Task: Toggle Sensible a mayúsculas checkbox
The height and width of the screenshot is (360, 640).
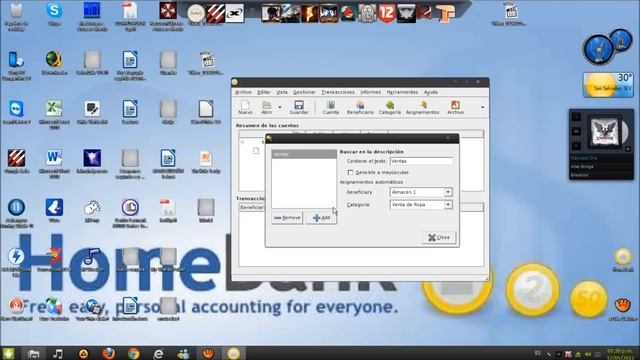Action: 350,172
